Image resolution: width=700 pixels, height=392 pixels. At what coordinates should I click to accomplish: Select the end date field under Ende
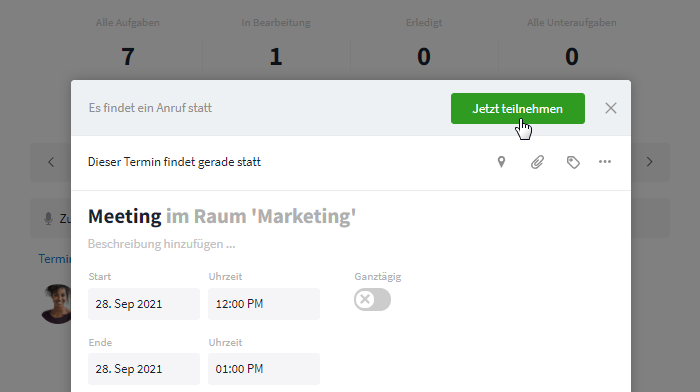tap(144, 369)
